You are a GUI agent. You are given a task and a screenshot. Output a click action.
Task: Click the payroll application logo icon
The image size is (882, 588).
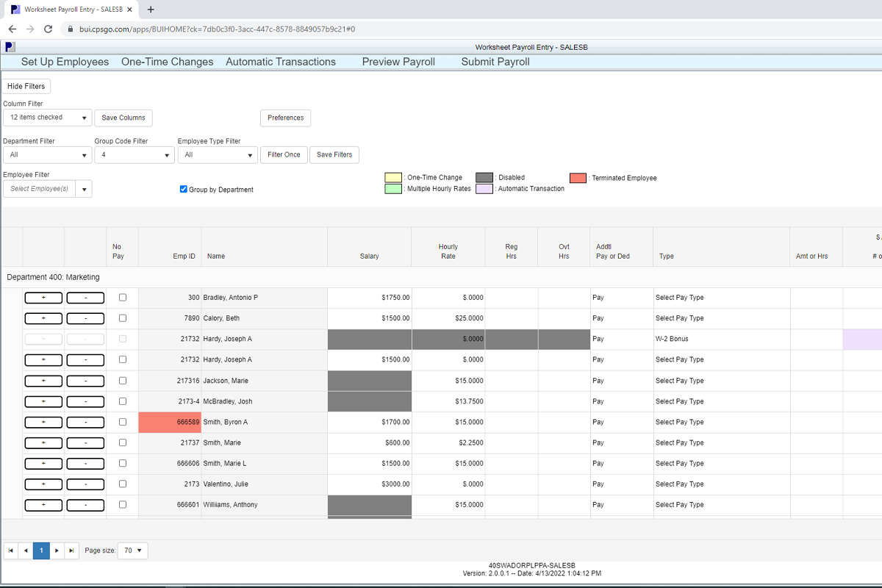tap(9, 46)
